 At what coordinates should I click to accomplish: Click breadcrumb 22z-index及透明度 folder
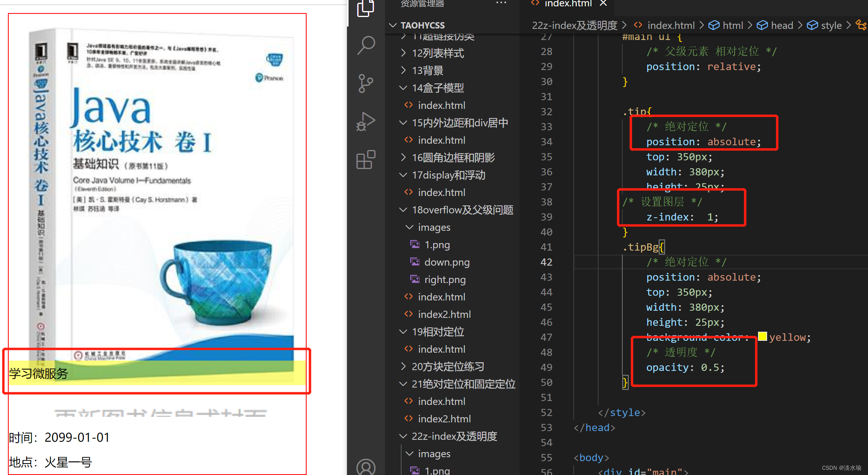(x=574, y=25)
